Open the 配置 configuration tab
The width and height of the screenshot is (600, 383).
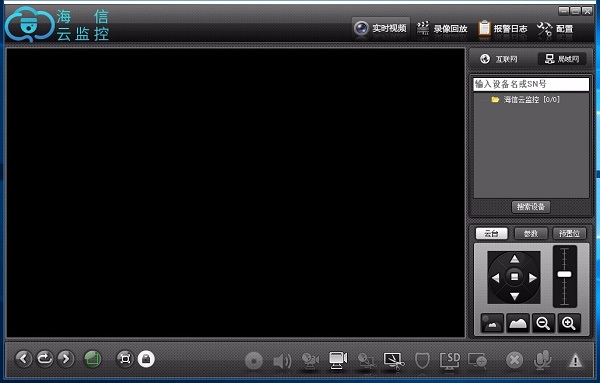(555, 29)
